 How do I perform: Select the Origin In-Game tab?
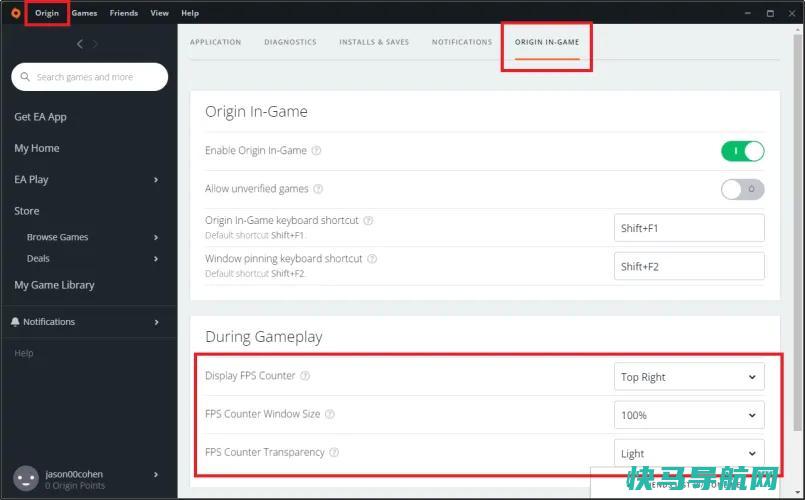click(x=547, y=42)
